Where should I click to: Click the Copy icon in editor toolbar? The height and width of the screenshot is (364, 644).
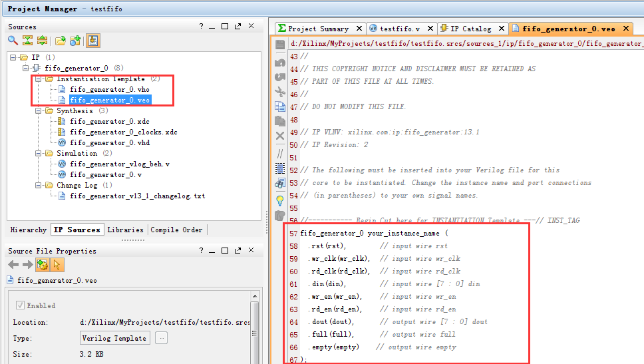coord(280,106)
